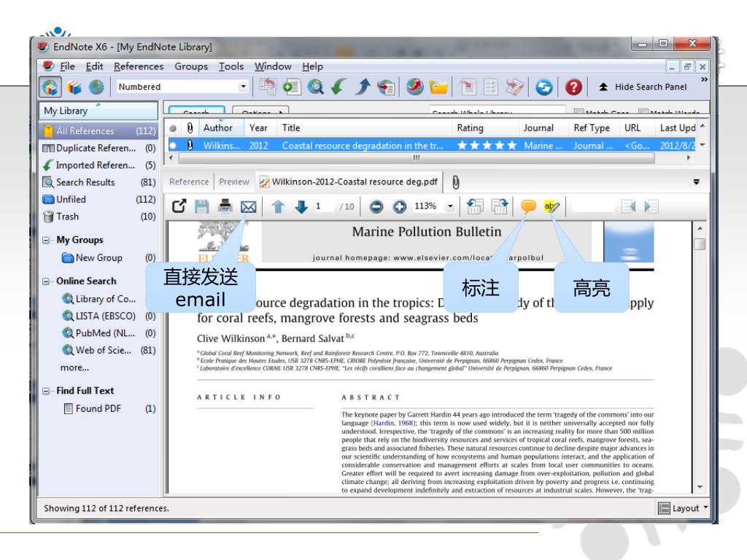This screenshot has width=747, height=560.
Task: Click the green Import arrow icon
Action: tap(338, 87)
